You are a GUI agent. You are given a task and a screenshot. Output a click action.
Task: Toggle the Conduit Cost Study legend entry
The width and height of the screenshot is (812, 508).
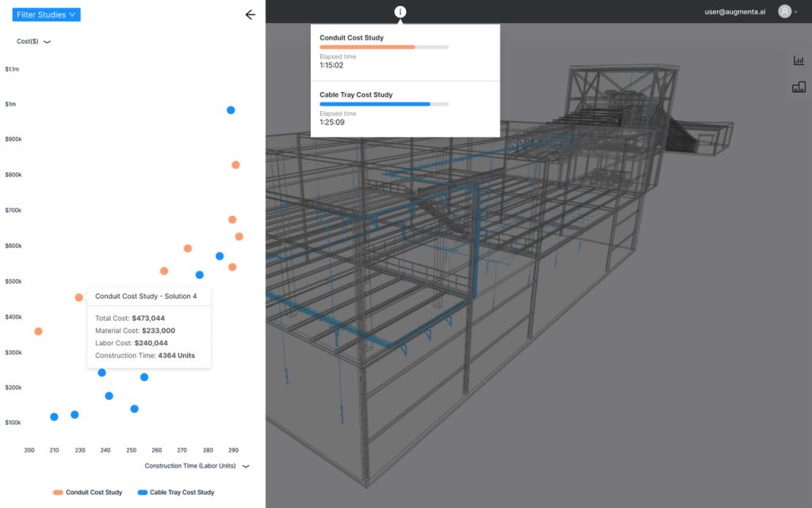click(87, 492)
